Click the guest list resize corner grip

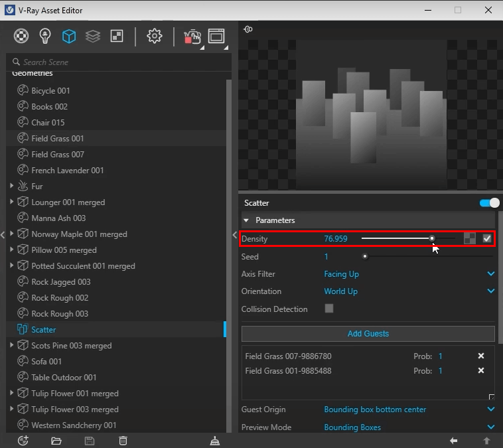point(492,397)
